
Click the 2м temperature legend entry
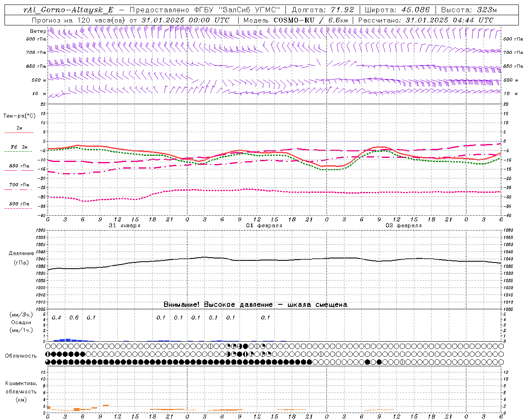pyautogui.click(x=19, y=128)
